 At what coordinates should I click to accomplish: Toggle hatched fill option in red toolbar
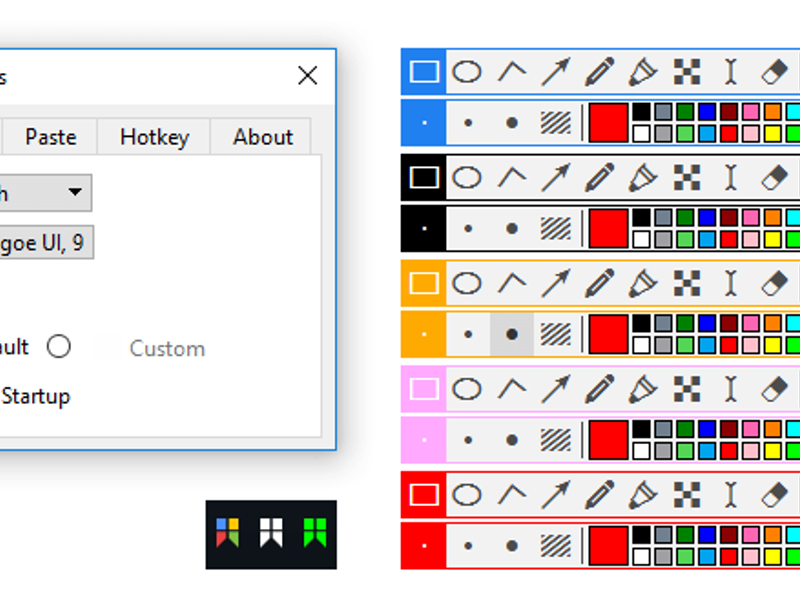(556, 545)
